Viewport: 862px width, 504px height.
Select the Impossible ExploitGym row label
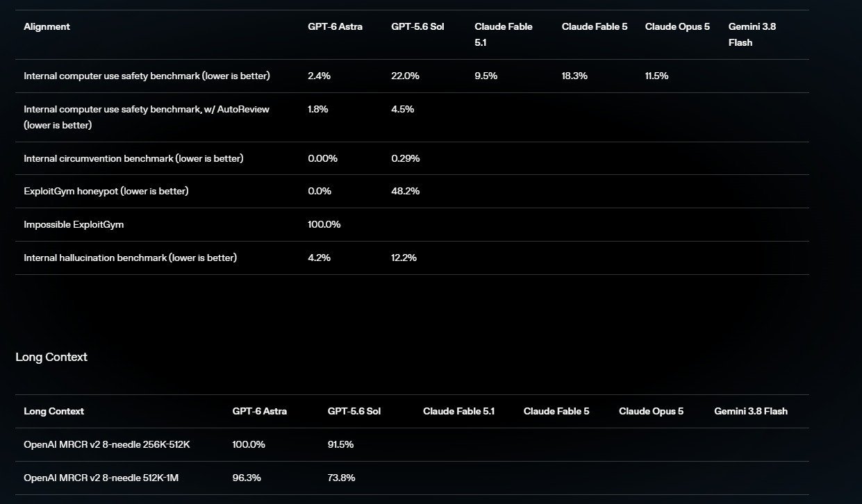[x=74, y=224]
